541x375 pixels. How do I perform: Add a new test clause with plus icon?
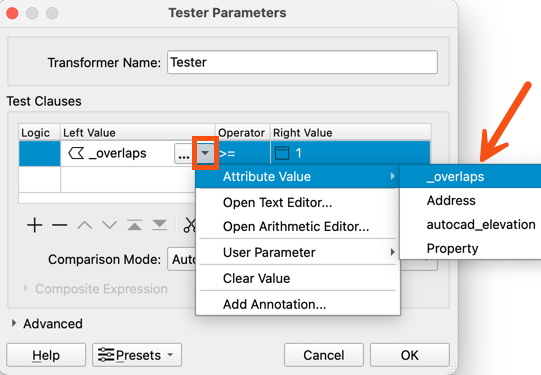35,225
